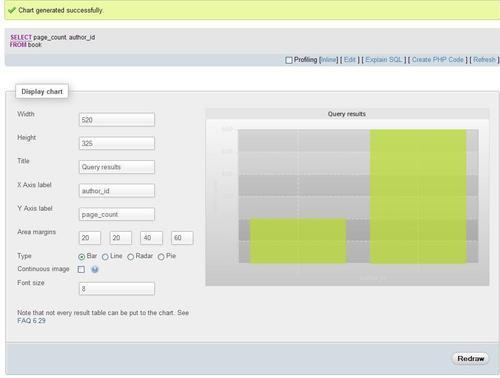Select the Line chart type
500x378 pixels.
click(x=105, y=257)
